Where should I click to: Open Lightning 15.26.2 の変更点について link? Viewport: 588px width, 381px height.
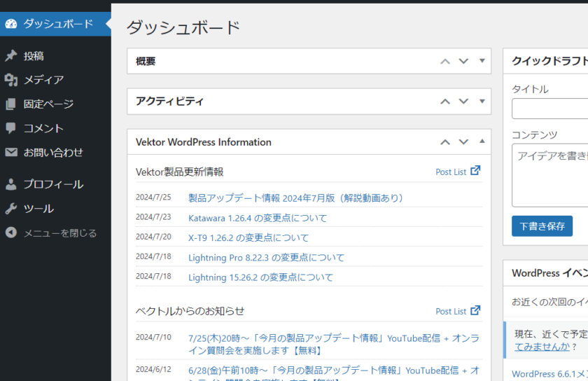260,277
